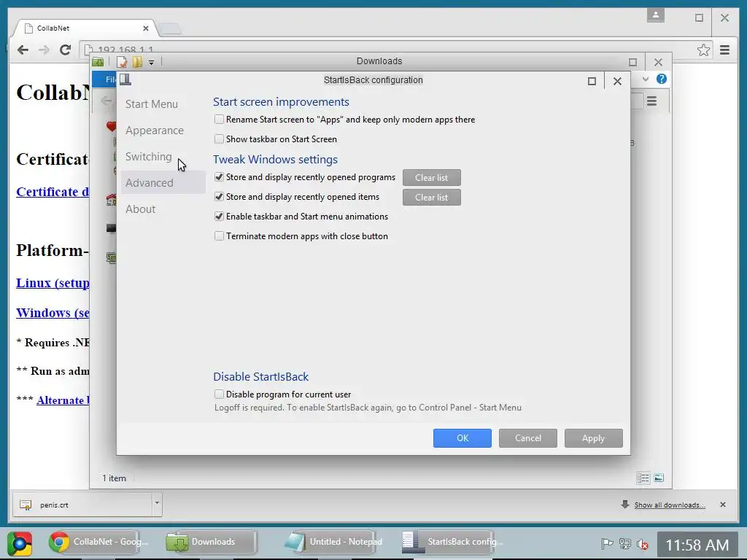This screenshot has width=747, height=560.
Task: Open the Action Center flag tray icon
Action: pyautogui.click(x=607, y=543)
